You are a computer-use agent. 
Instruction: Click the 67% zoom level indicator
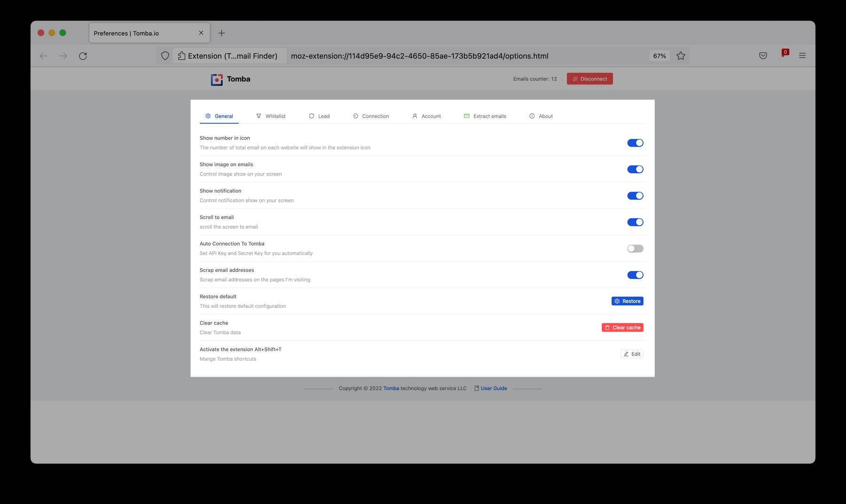[x=659, y=56]
